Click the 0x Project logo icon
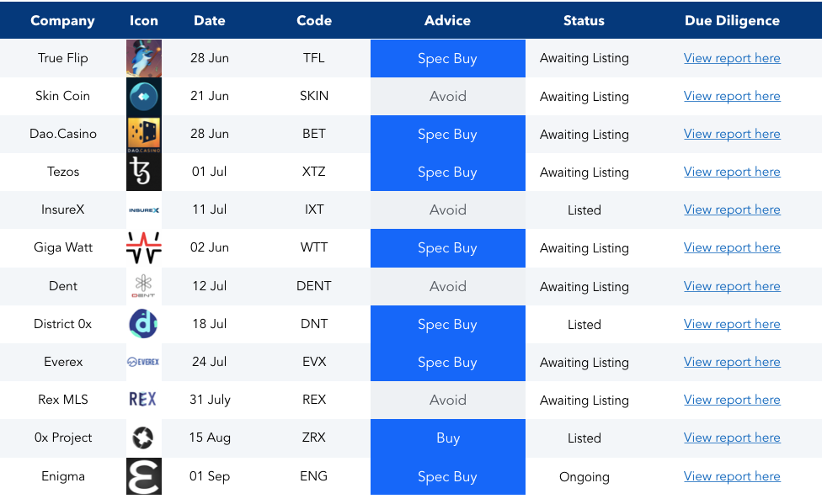Image resolution: width=822 pixels, height=504 pixels. [x=144, y=438]
